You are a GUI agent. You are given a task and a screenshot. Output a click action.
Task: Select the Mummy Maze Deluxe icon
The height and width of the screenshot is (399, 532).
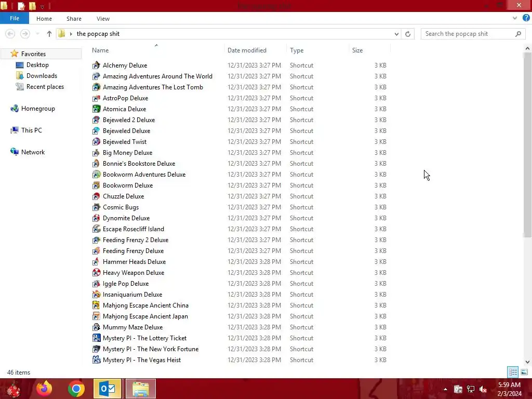[x=96, y=327]
